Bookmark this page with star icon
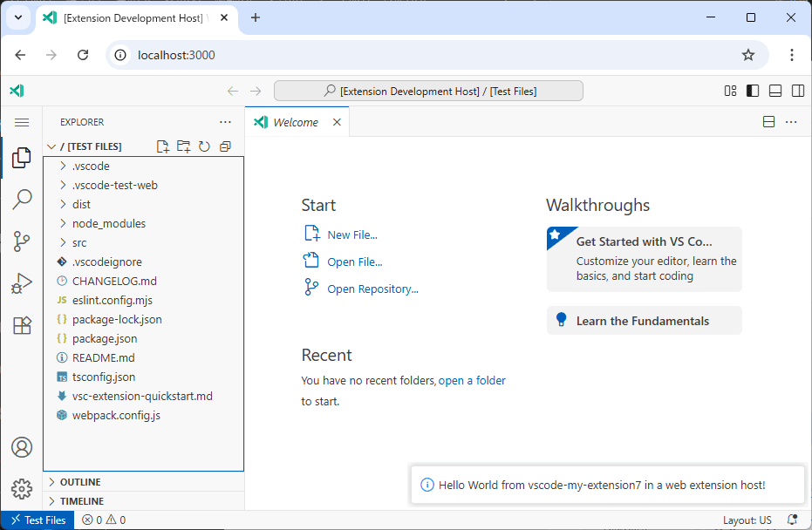812x530 pixels. coord(747,55)
